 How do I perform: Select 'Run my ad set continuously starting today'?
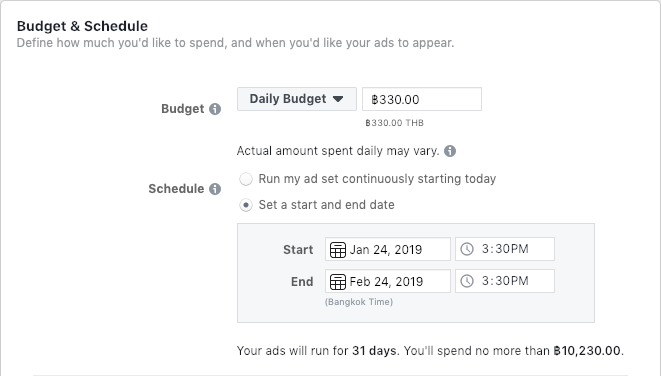[246, 179]
